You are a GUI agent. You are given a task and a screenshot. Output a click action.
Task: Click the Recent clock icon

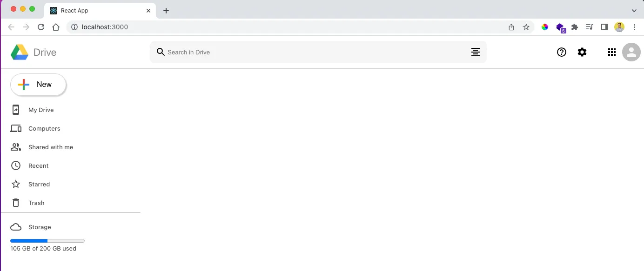pos(16,165)
